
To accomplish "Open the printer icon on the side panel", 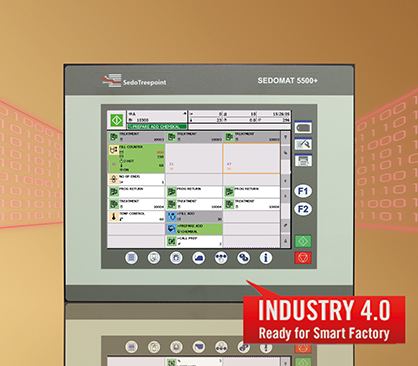I will click(x=303, y=161).
